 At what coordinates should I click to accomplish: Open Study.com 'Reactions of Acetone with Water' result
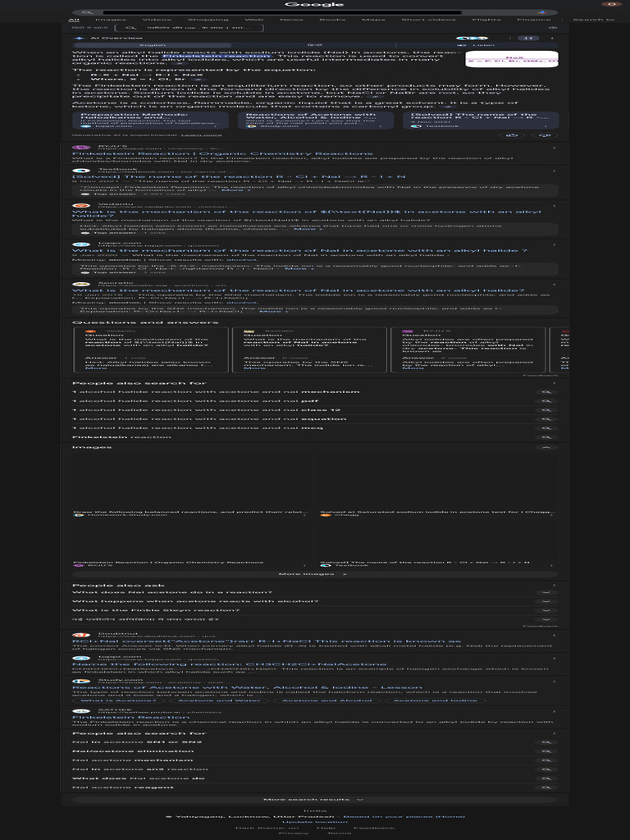pyautogui.click(x=247, y=687)
